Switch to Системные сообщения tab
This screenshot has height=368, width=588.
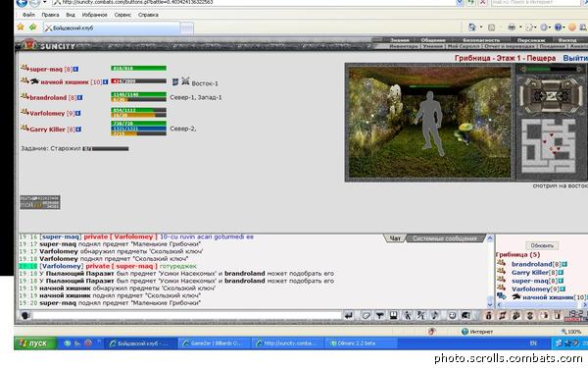tap(445, 238)
